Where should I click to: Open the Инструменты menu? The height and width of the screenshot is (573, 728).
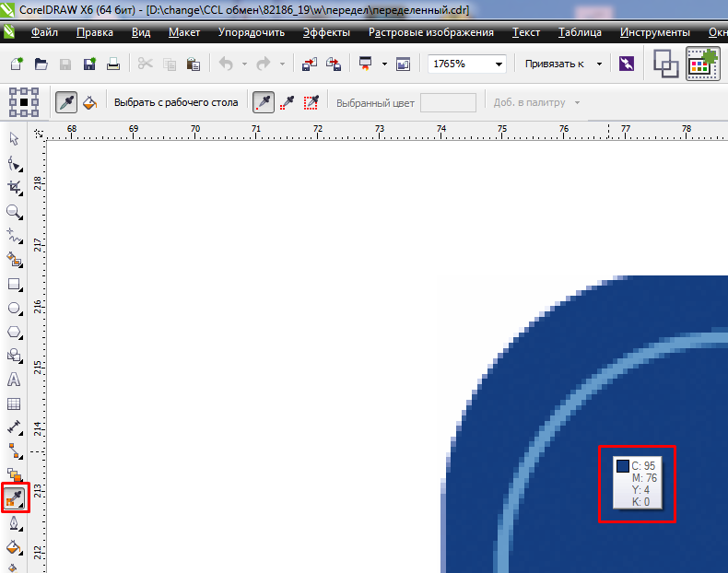click(x=654, y=32)
